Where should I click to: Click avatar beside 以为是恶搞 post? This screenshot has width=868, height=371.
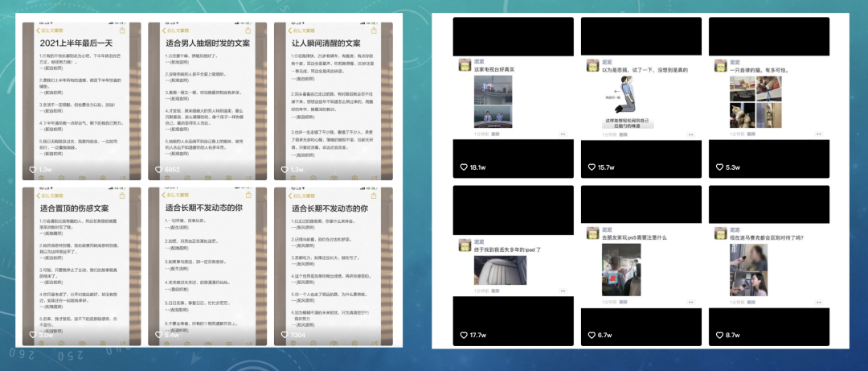point(592,65)
